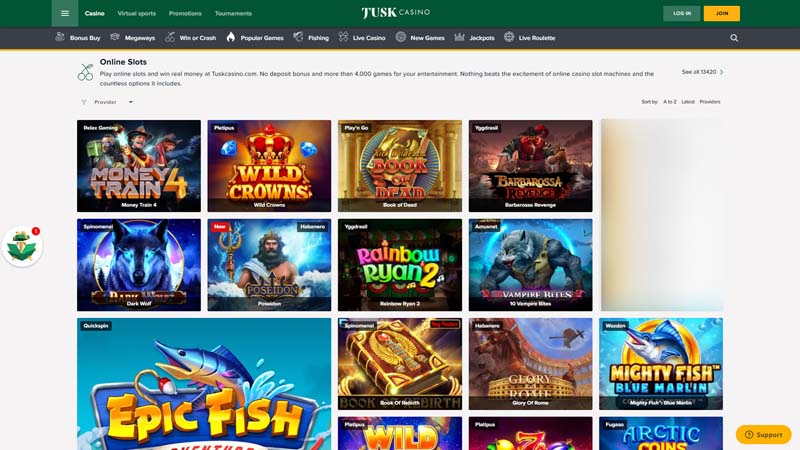800x450 pixels.
Task: Open the hamburger menu
Action: (65, 13)
